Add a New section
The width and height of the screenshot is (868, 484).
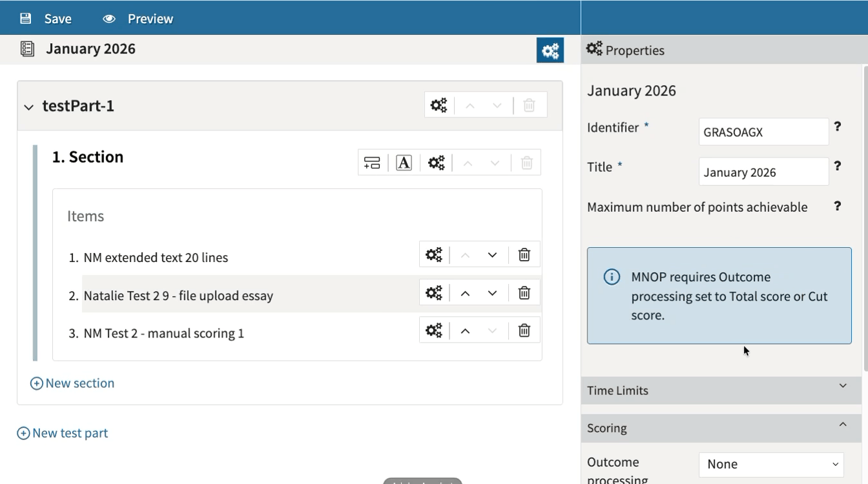click(x=72, y=383)
